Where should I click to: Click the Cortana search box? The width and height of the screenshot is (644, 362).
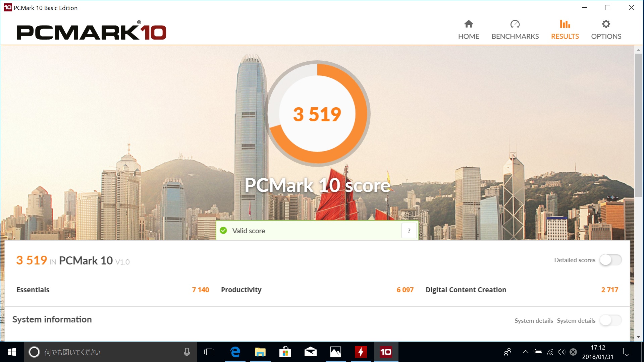click(111, 352)
